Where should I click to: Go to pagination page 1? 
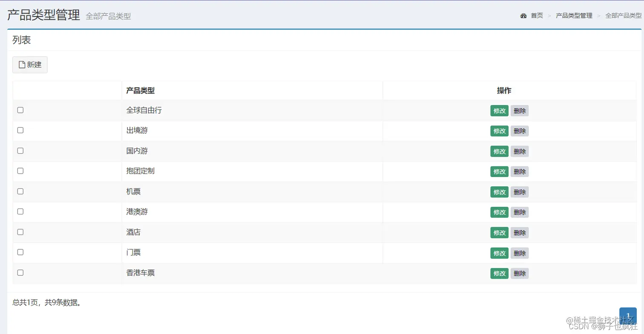pos(628,316)
